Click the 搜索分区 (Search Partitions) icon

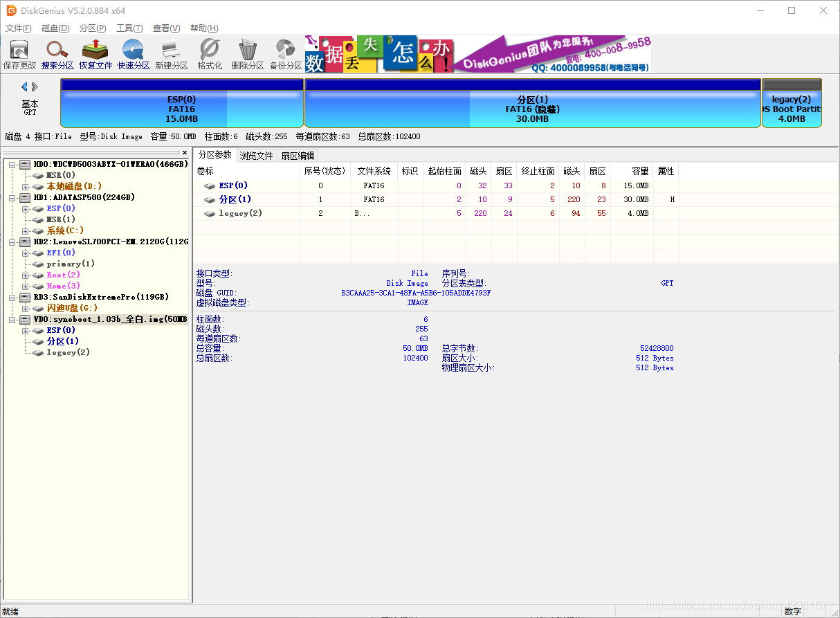coord(57,54)
